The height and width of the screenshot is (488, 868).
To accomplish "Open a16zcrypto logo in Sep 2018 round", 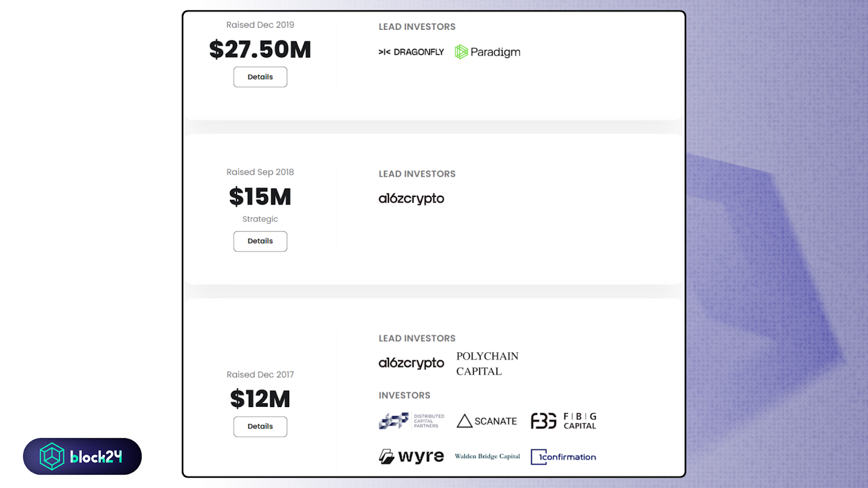I will [411, 198].
